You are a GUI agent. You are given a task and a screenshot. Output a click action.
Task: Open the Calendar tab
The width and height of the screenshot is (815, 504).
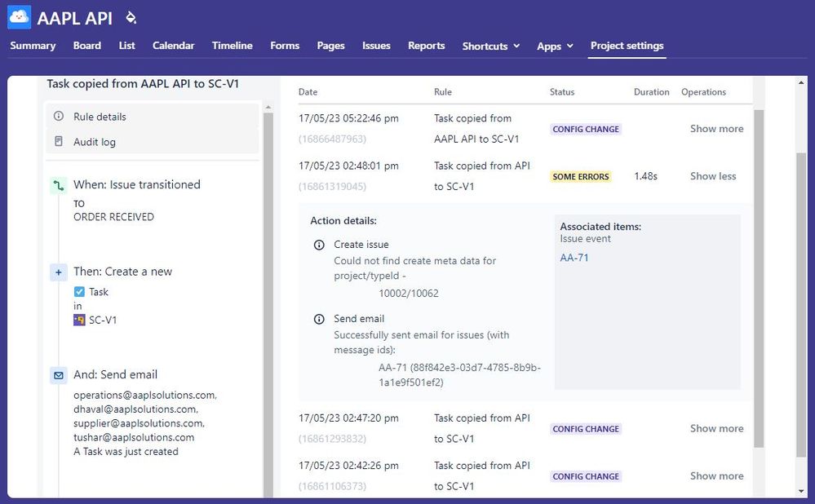174,46
